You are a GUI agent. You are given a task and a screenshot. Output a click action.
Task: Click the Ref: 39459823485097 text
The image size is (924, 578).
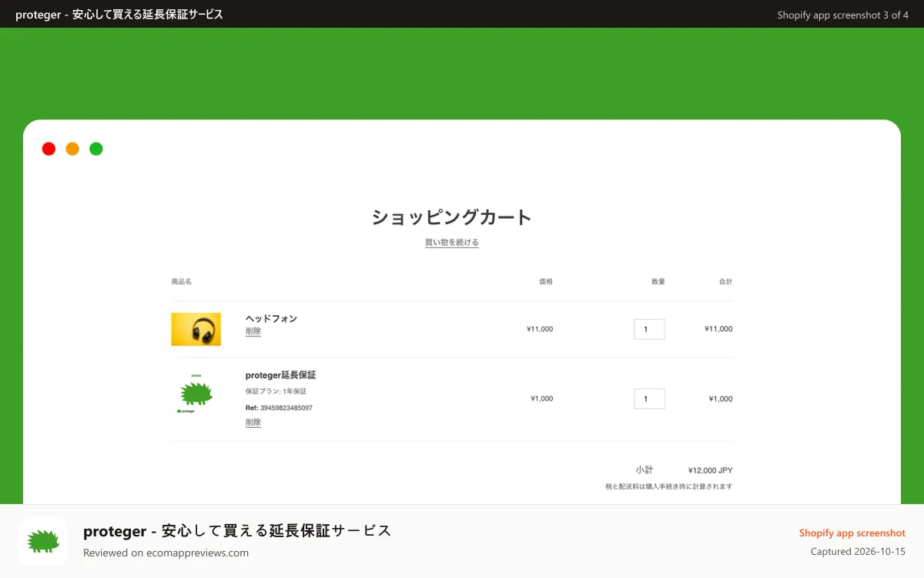(x=279, y=408)
